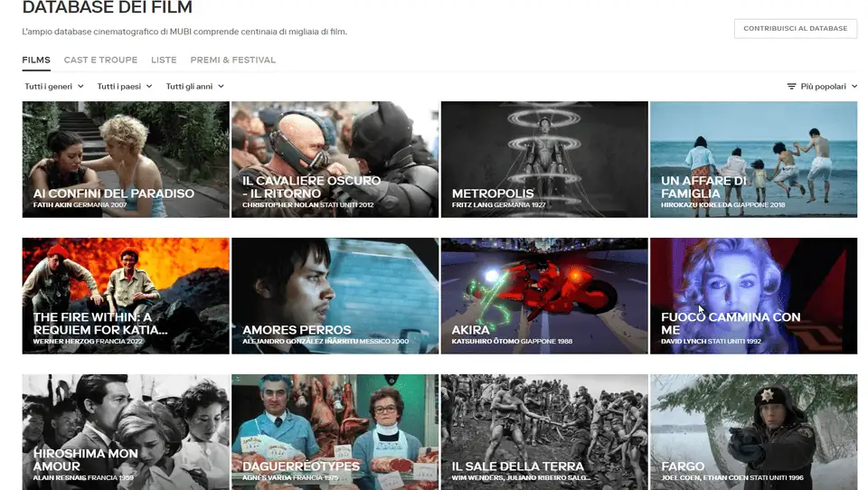Expand the Più popolari sort chevron
The image size is (868, 490).
(854, 87)
